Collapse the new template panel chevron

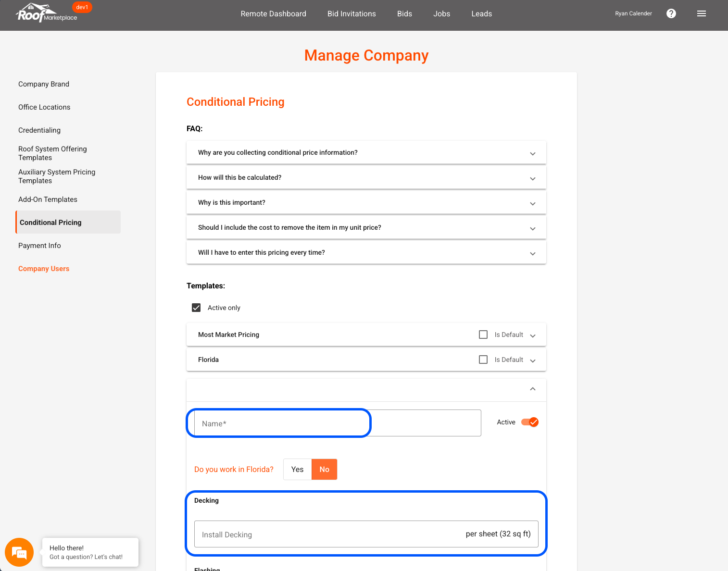tap(533, 389)
